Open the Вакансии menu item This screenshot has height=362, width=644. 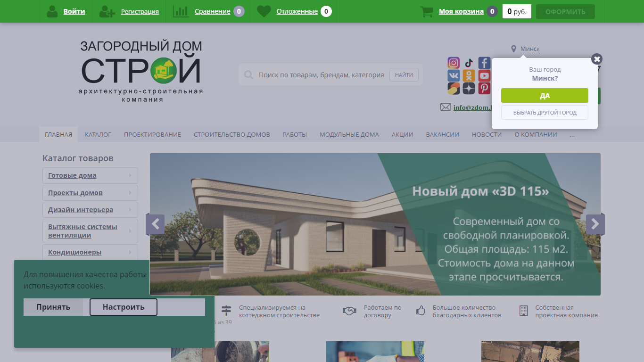(442, 134)
